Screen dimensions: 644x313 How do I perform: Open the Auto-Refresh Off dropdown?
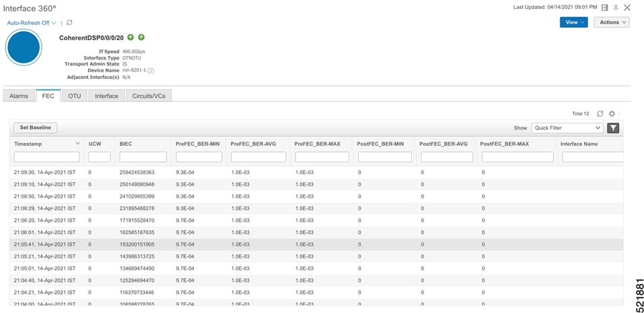coord(32,22)
